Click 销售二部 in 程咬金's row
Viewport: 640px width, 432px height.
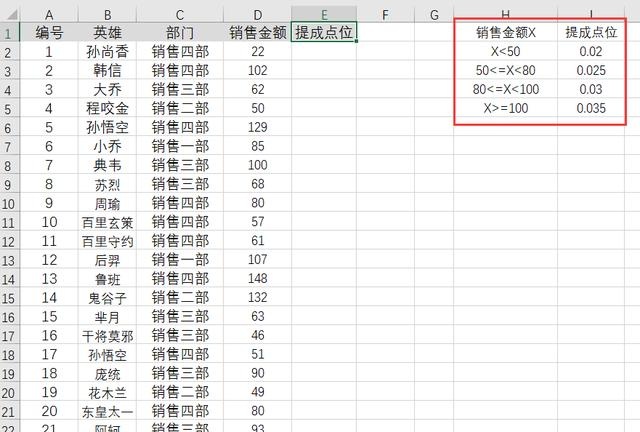click(x=180, y=108)
